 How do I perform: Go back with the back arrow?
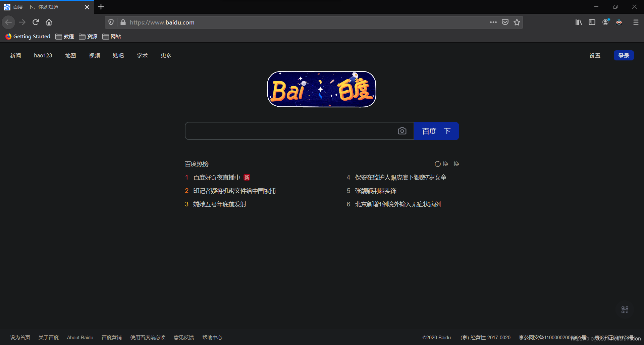(8, 22)
